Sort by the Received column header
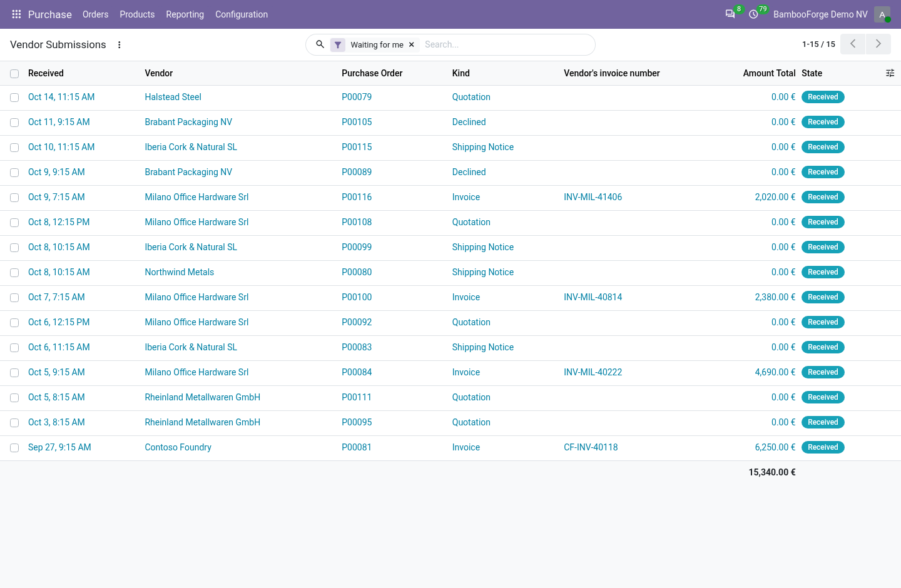 [46, 73]
